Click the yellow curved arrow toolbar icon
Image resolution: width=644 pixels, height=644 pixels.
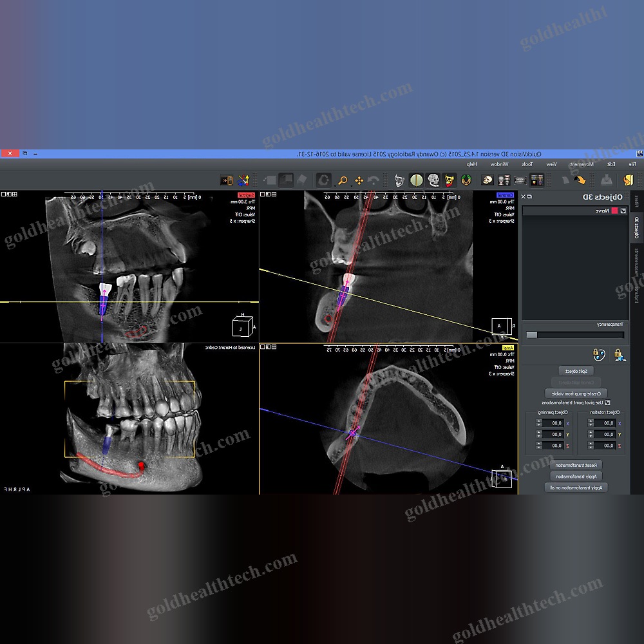pos(579,180)
